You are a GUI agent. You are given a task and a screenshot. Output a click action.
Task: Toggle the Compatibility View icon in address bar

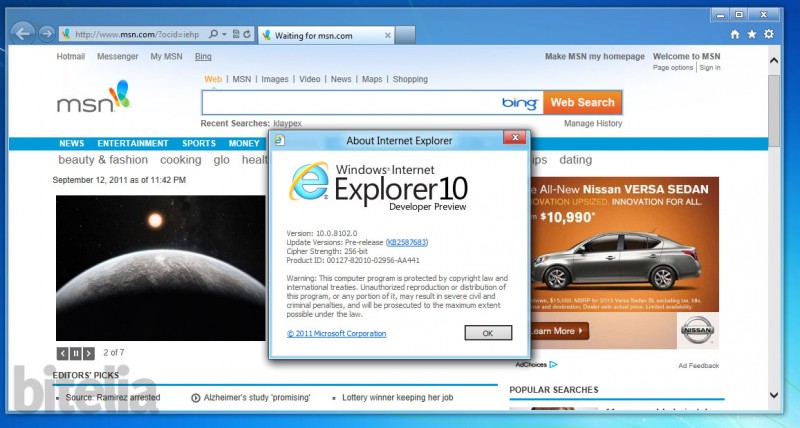236,34
